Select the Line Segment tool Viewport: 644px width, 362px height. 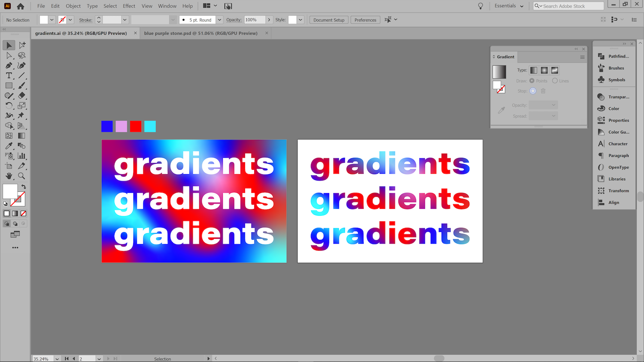[x=22, y=75]
